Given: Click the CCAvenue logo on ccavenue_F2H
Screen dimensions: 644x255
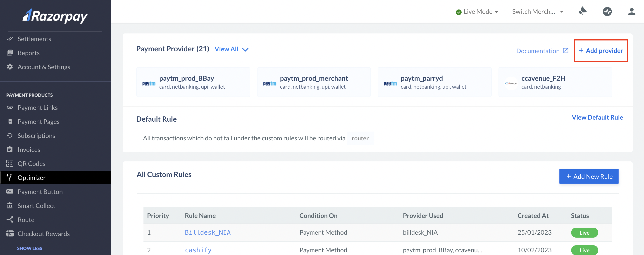Looking at the screenshot, I should click(511, 83).
